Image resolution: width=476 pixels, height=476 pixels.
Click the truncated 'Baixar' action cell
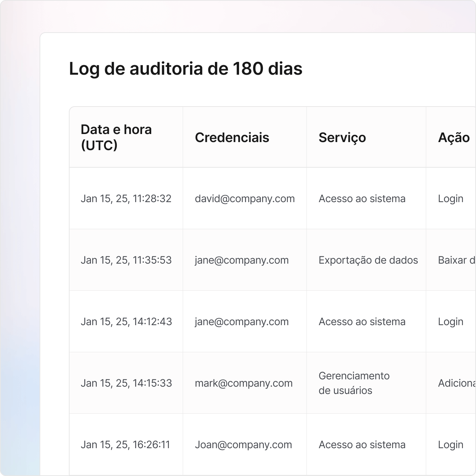pos(456,260)
